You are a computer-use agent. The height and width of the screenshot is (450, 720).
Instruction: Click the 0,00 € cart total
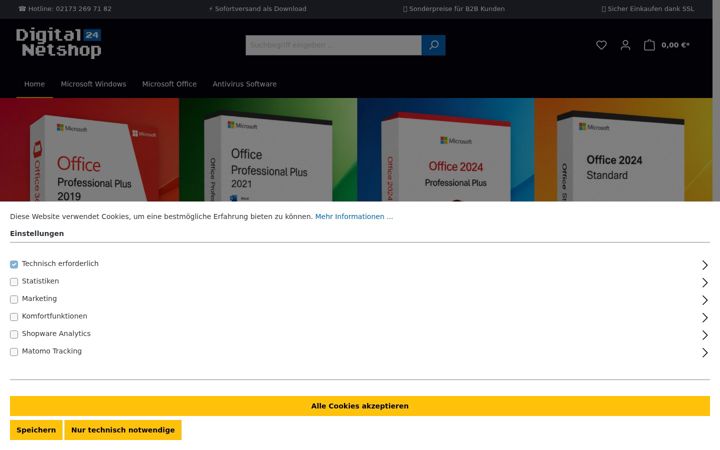[675, 45]
